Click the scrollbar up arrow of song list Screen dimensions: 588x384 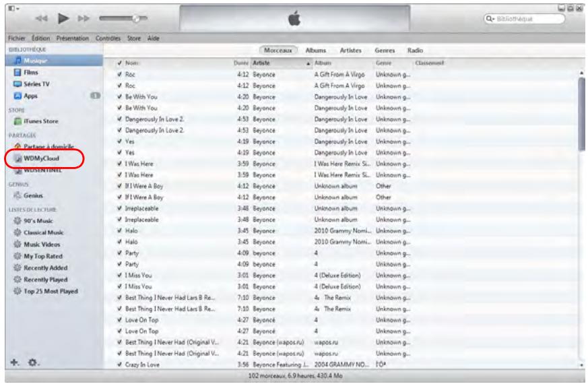click(582, 73)
